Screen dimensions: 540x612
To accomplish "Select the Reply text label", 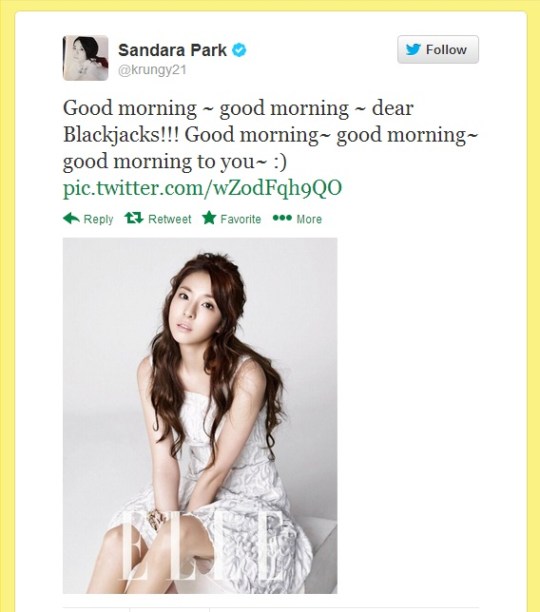I will click(98, 219).
